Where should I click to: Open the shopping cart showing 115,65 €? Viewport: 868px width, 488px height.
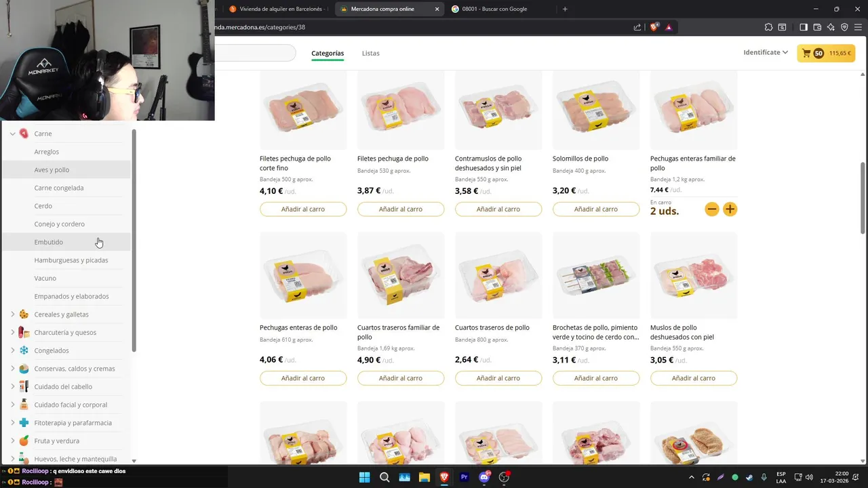(825, 53)
